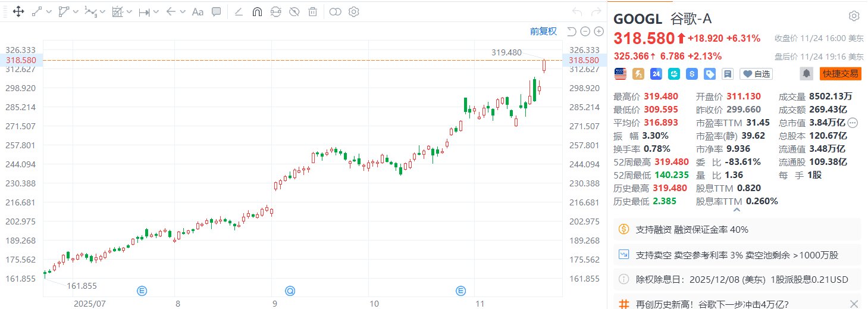Select the move/pan crosshair tool
868x309 pixels.
pos(17,11)
